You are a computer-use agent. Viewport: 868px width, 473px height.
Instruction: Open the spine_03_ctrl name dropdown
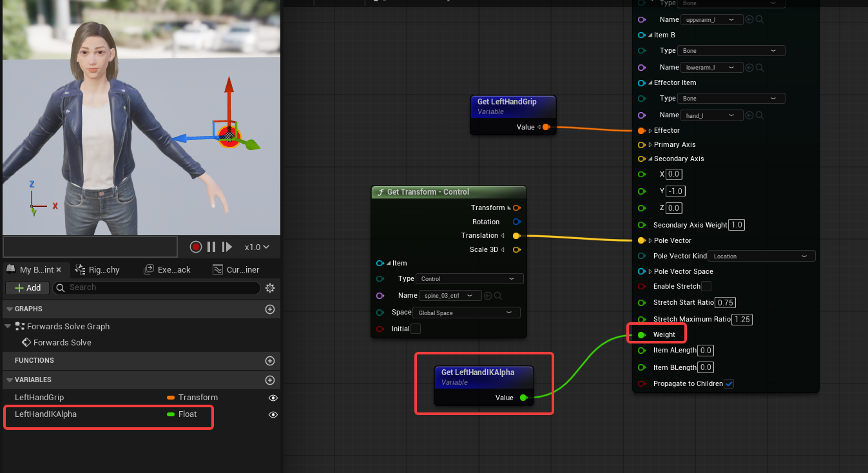coord(450,296)
